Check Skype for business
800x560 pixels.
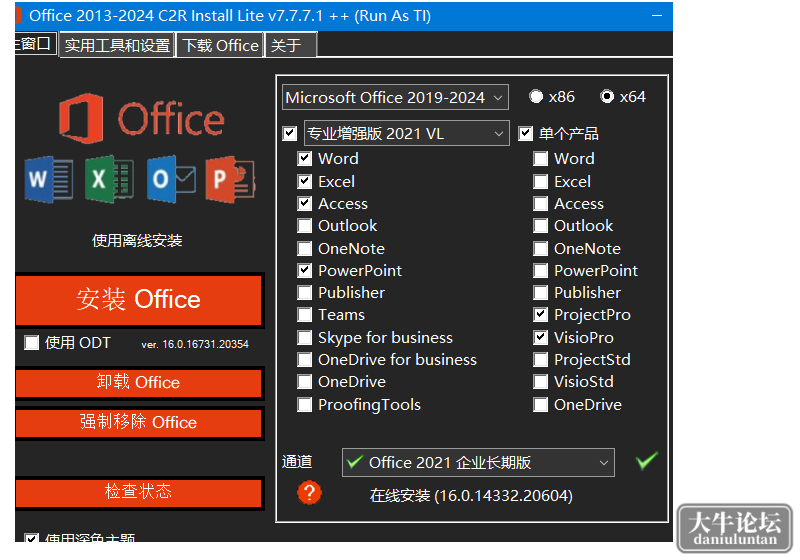pos(305,338)
